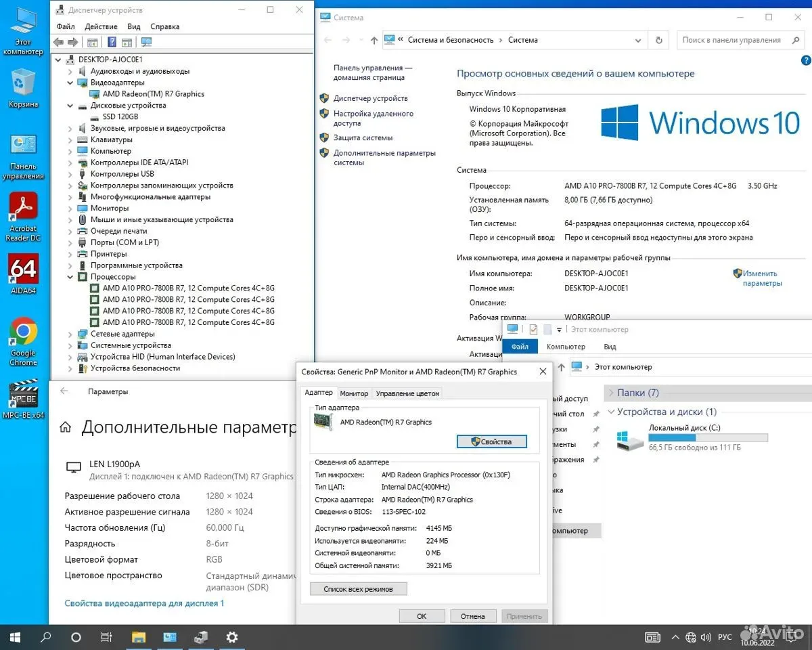Collapse Процессоры node
Viewport: 812px width, 650px height.
(70, 277)
